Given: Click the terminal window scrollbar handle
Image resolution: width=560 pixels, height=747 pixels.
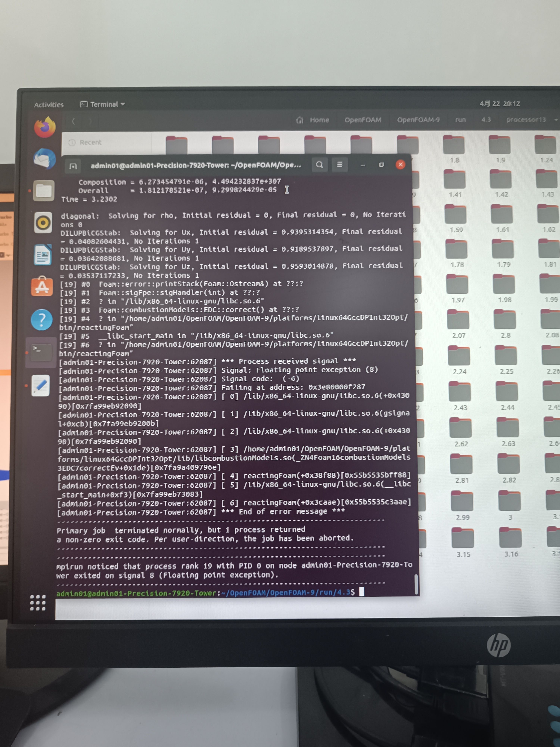Looking at the screenshot, I should pyautogui.click(x=416, y=584).
